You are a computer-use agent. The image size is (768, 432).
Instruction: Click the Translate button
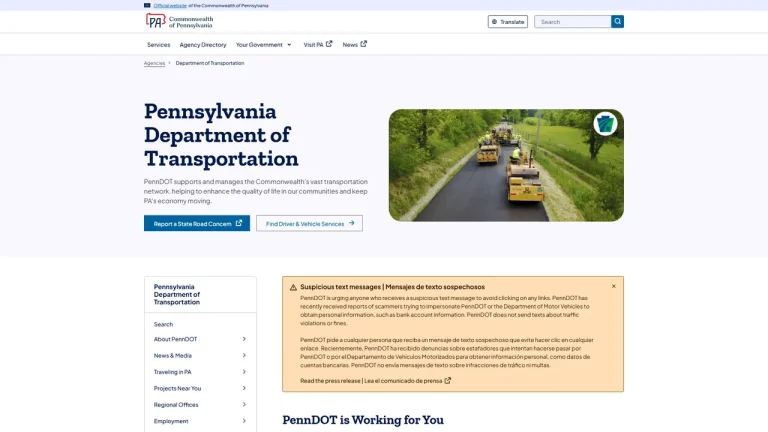(507, 22)
